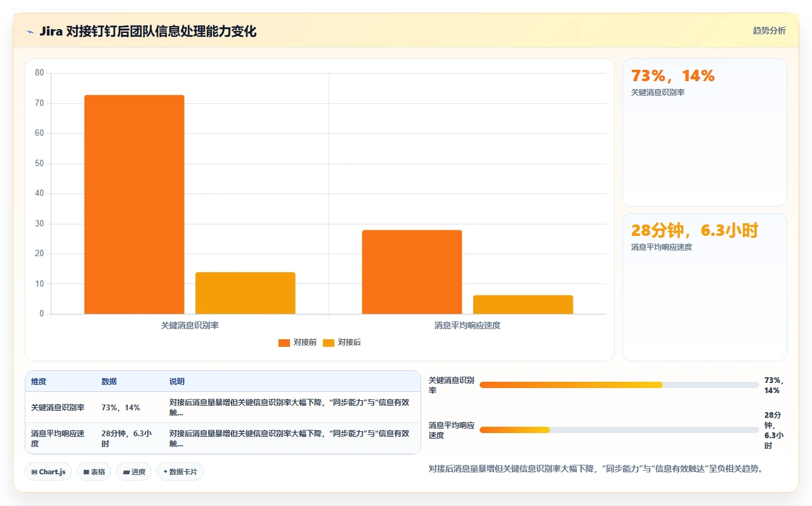Select the 数据卡片 chip
Image resolution: width=812 pixels, height=506 pixels.
pyautogui.click(x=180, y=472)
